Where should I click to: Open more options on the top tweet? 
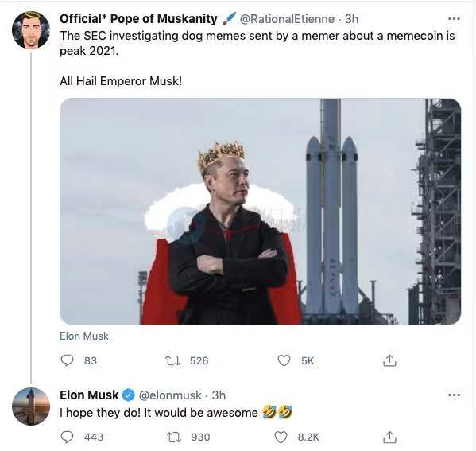pyautogui.click(x=454, y=19)
